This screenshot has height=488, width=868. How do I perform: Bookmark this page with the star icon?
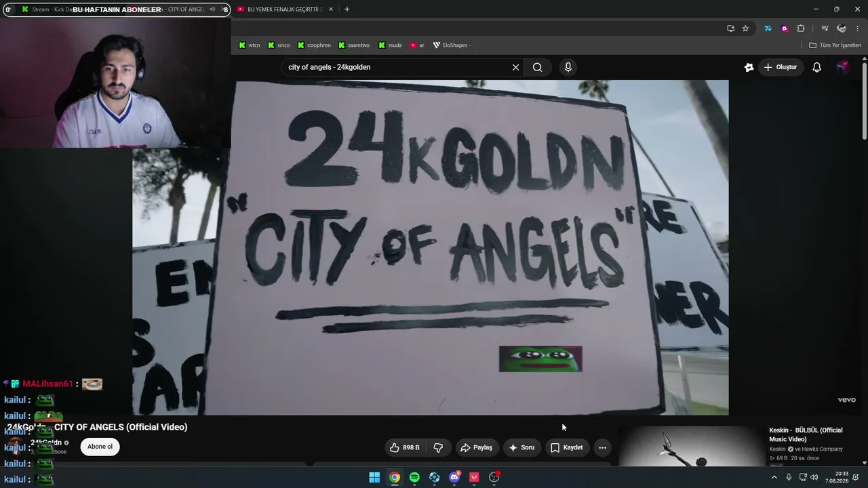coord(745,28)
